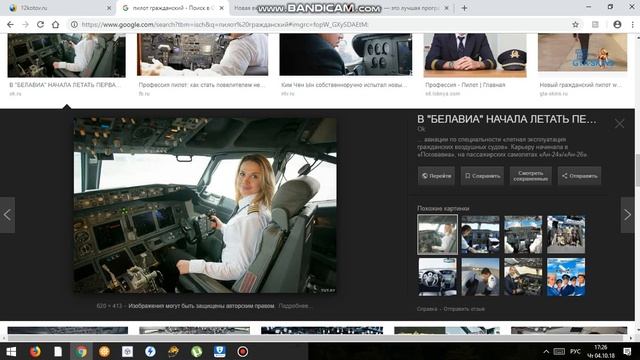640x360 pixels.
Task: Select second similar image in bottom row
Action: 480,277
